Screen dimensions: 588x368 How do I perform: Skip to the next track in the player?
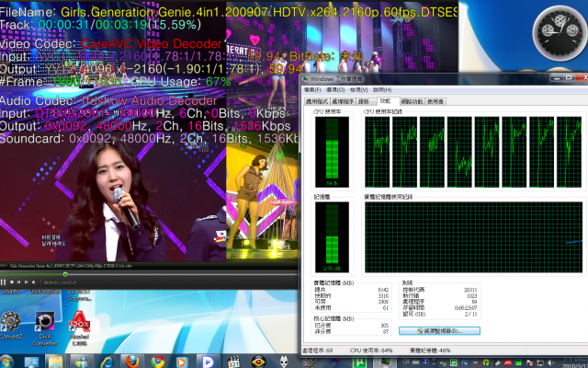click(x=27, y=282)
